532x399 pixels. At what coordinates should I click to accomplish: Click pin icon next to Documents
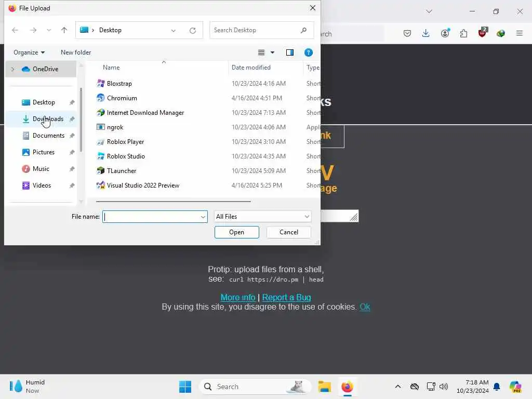(x=72, y=136)
